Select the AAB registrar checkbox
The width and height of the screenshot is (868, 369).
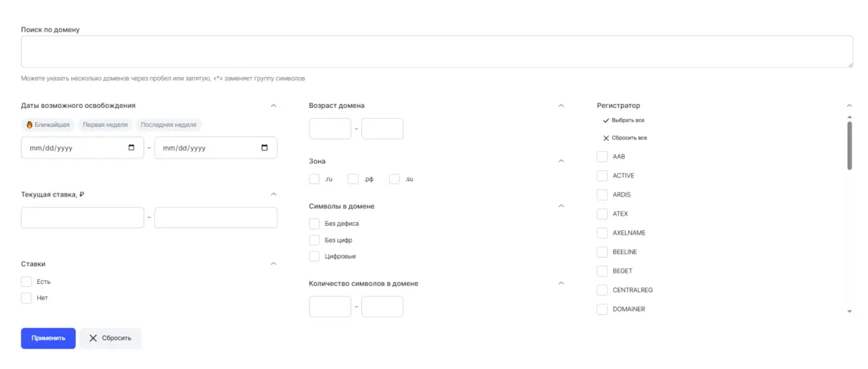[x=603, y=157]
